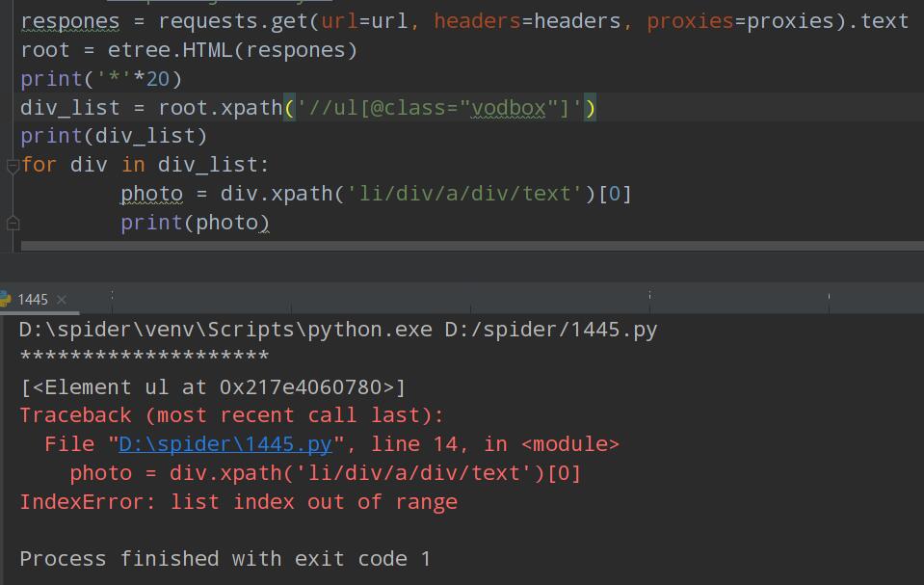Click the fold end marker beside print(photo)
Image resolution: width=924 pixels, height=585 pixels.
point(13,224)
